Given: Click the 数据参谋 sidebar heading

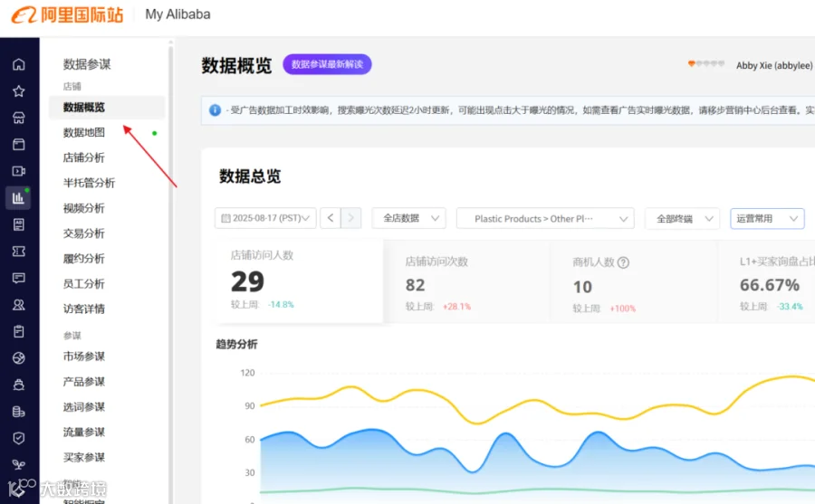Looking at the screenshot, I should point(87,64).
